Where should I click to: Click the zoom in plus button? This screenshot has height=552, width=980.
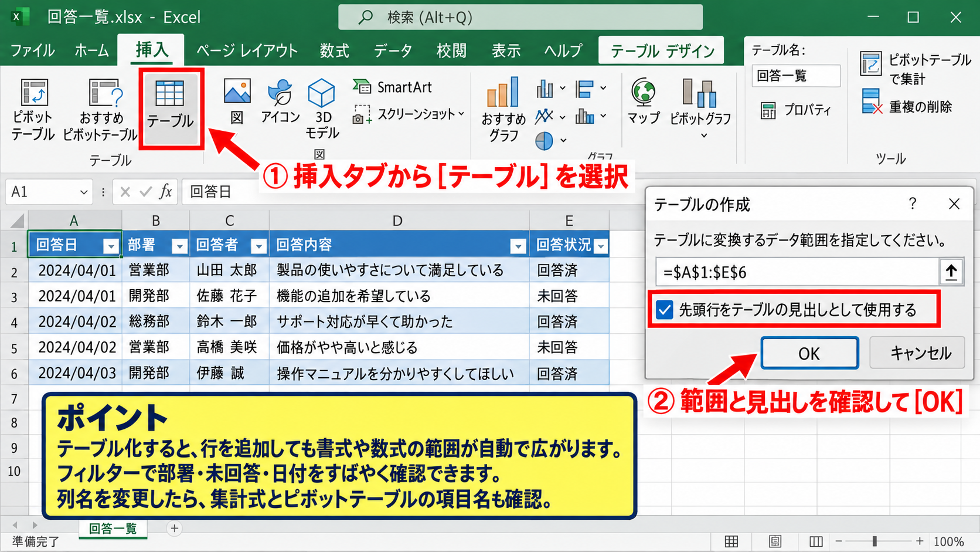(920, 541)
